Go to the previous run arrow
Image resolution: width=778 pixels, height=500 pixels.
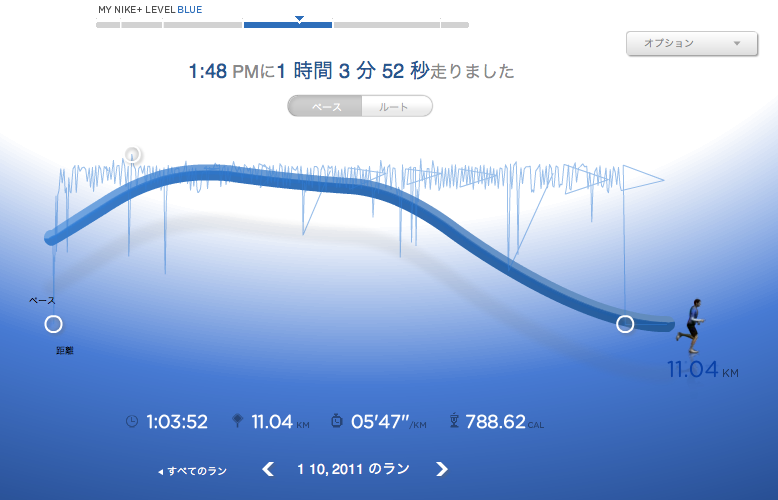click(268, 469)
